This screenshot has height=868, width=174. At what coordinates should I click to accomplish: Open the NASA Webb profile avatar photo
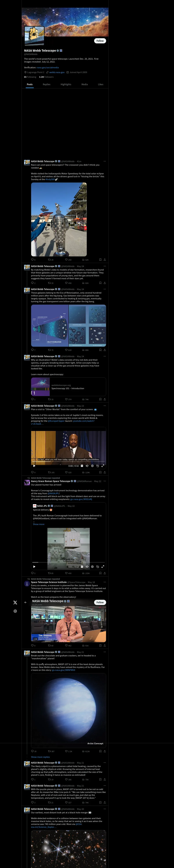34,36
